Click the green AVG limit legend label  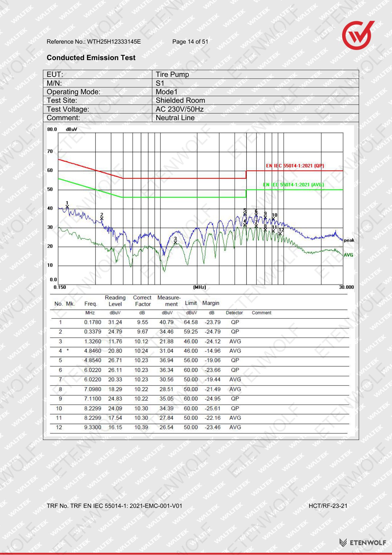293,185
